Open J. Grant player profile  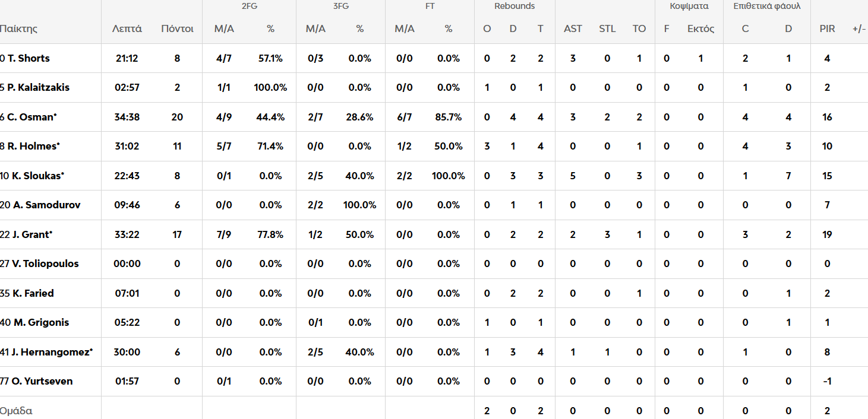32,234
